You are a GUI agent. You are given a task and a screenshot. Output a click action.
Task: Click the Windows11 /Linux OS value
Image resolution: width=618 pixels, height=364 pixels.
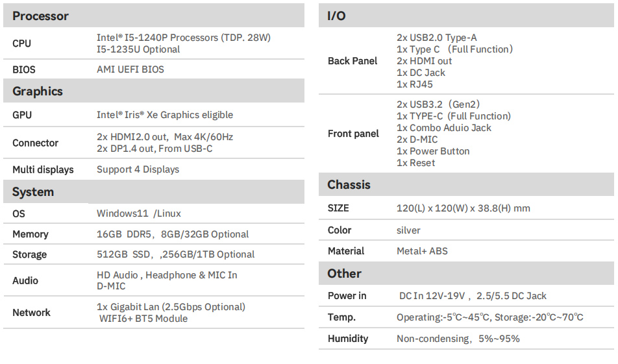(x=139, y=213)
